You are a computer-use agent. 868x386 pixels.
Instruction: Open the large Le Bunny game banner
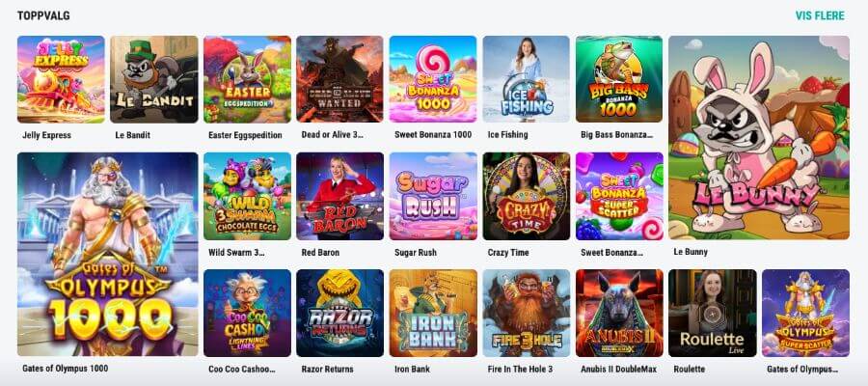759,138
